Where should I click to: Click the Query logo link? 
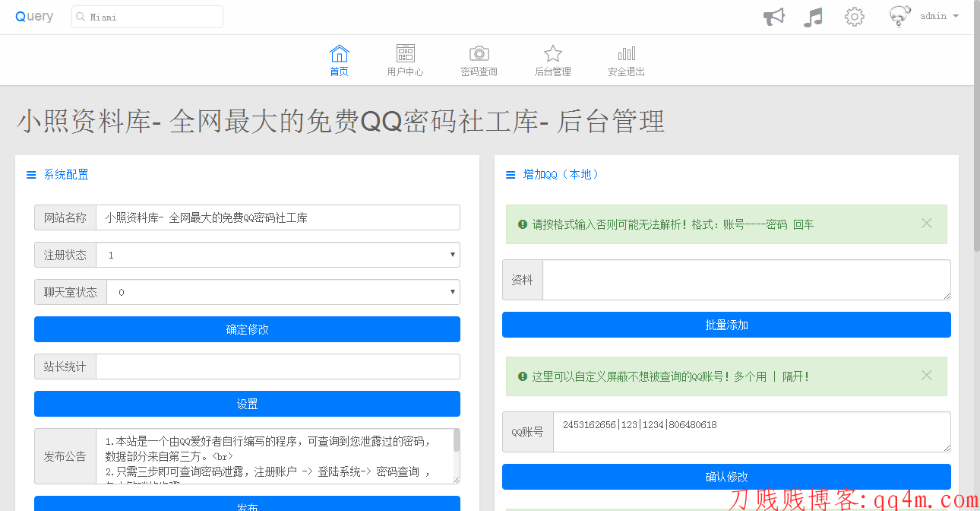[34, 16]
